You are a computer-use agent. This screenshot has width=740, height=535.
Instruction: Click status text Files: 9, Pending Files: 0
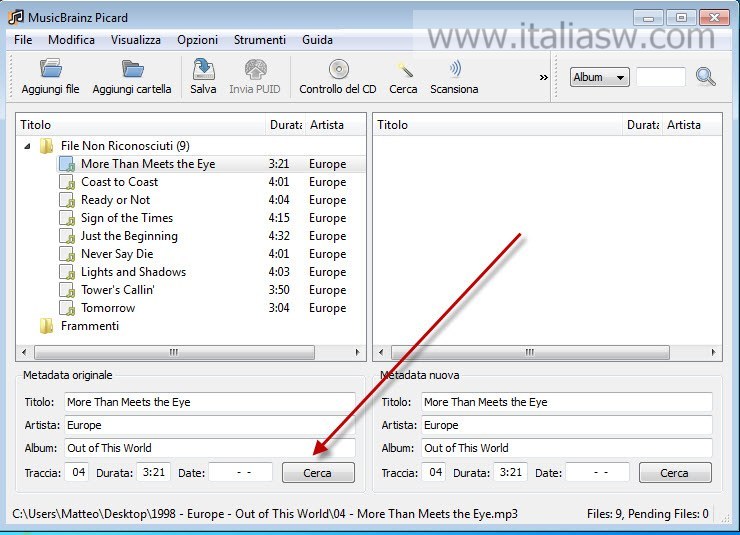pyautogui.click(x=648, y=514)
